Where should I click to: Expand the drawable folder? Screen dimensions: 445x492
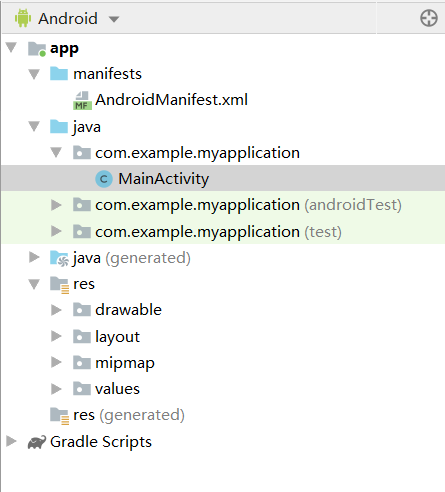[x=56, y=310]
